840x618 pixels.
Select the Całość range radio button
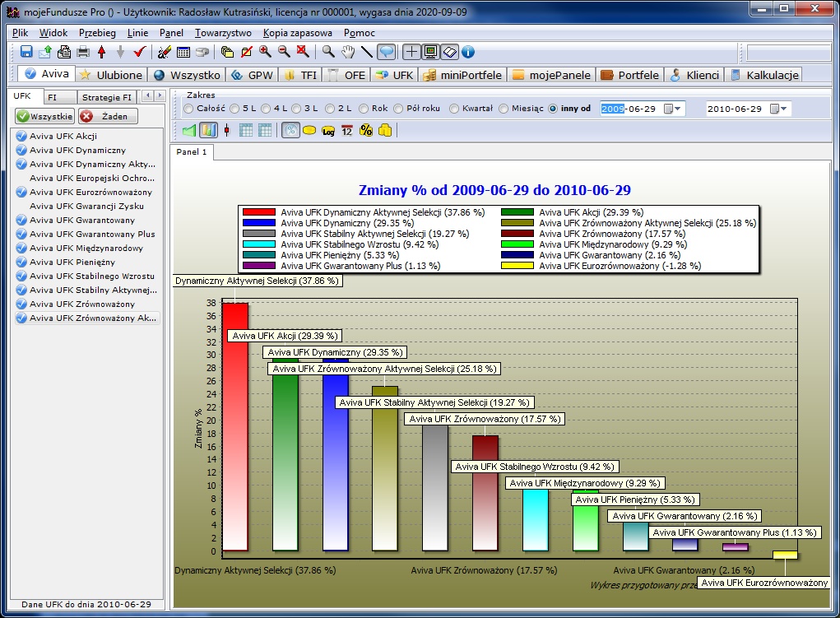click(x=189, y=109)
